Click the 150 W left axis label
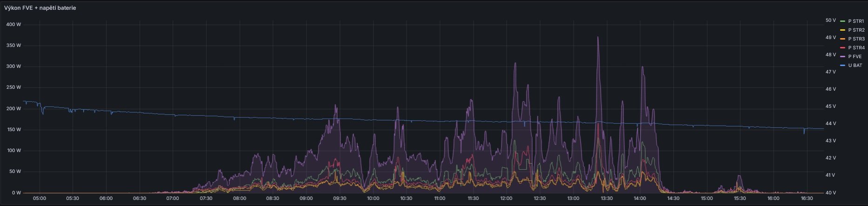The image size is (868, 206). click(14, 130)
